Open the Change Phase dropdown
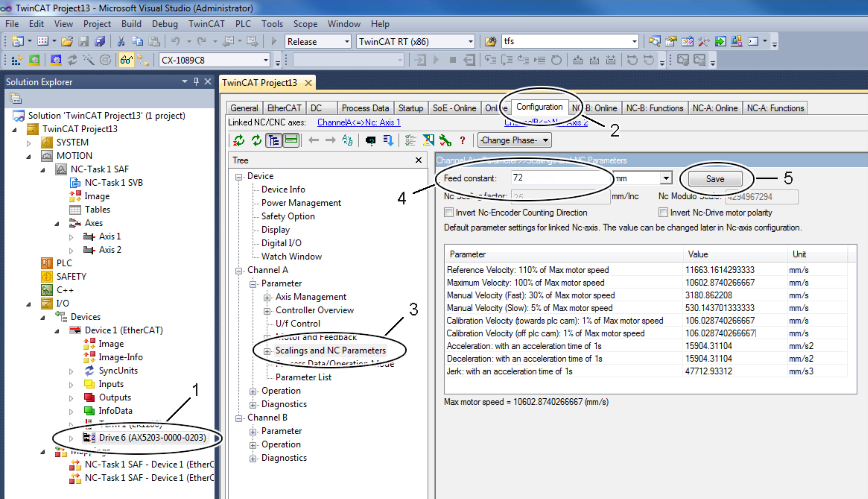This screenshot has height=499, width=868. click(514, 140)
